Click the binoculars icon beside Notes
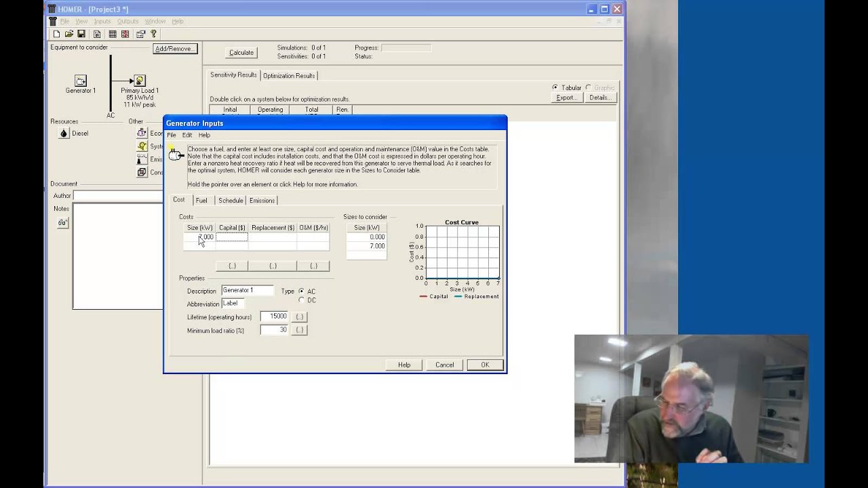868x488 pixels. click(62, 222)
